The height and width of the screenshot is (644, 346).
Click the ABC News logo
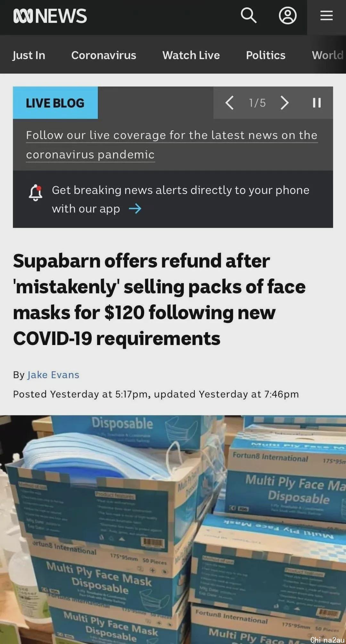(x=50, y=16)
